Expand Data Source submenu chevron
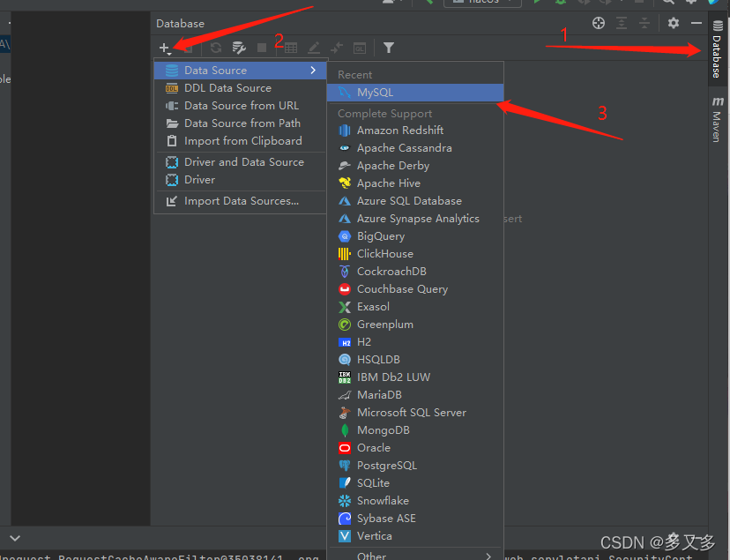 coord(313,71)
